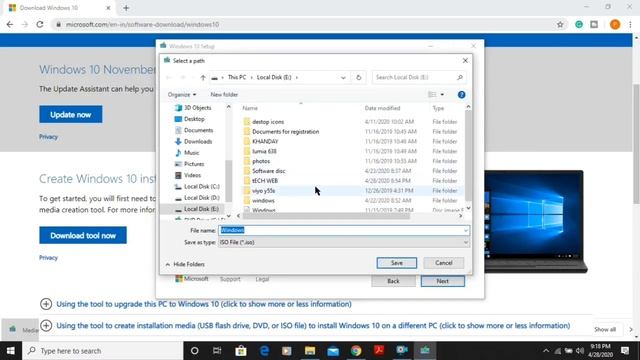Click the file list vertical scrollbar
This screenshot has width=640, height=360.
pyautogui.click(x=468, y=157)
